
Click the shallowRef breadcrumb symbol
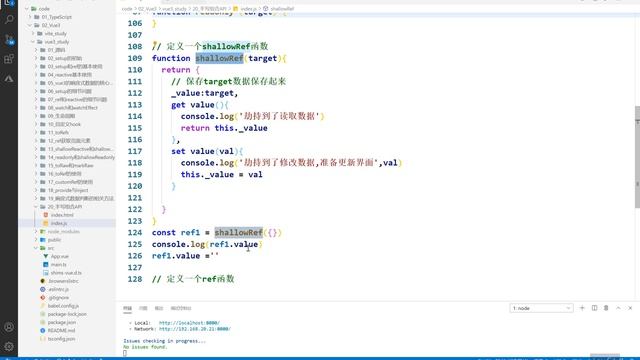tap(282, 9)
